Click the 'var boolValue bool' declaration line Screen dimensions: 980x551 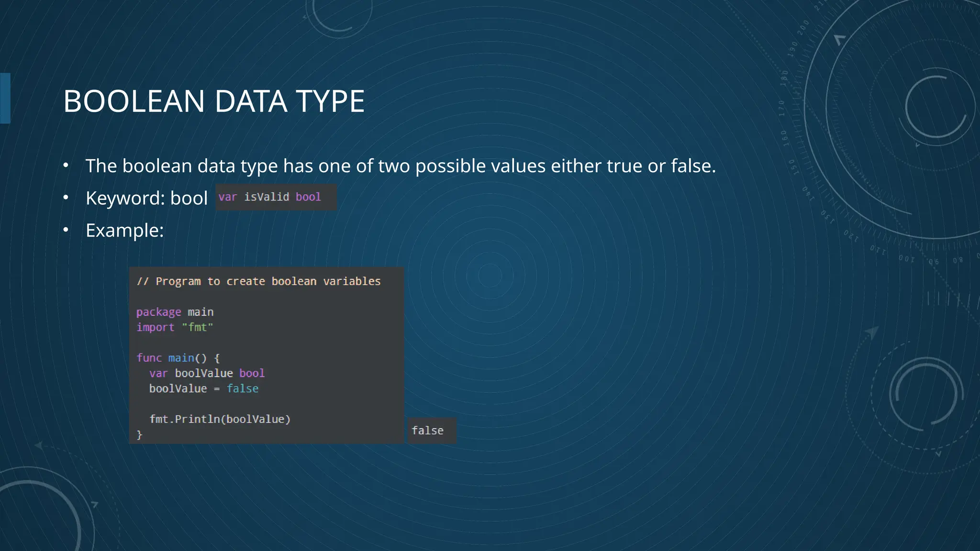207,373
